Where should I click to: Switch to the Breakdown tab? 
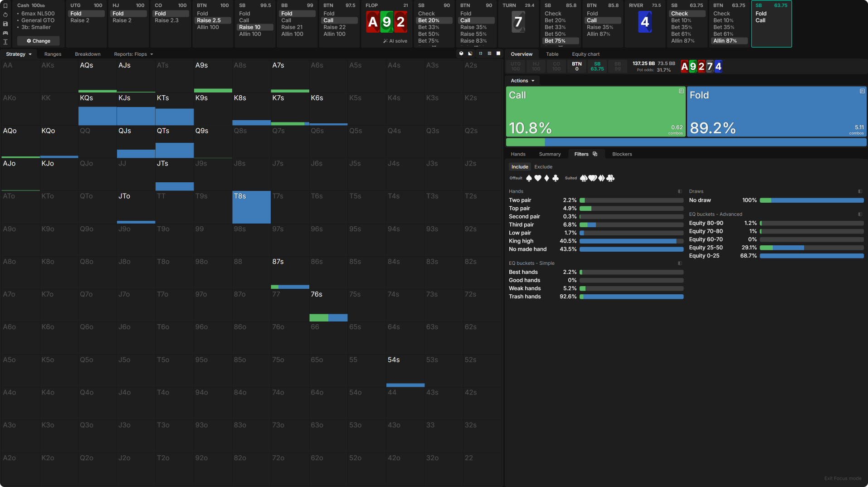pos(88,54)
